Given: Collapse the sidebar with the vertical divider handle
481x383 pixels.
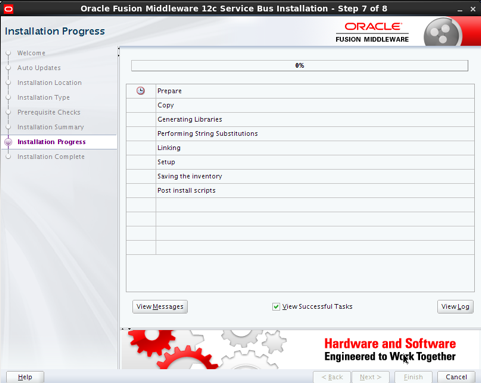Looking at the screenshot, I should coord(118,52).
